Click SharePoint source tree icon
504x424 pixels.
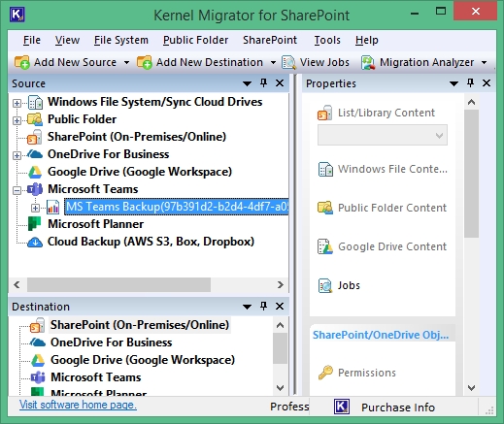tap(35, 137)
